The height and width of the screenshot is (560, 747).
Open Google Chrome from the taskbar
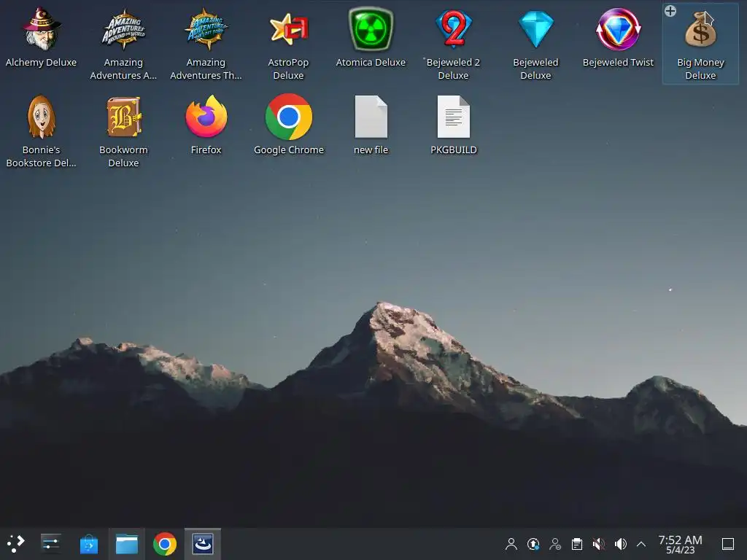[165, 543]
